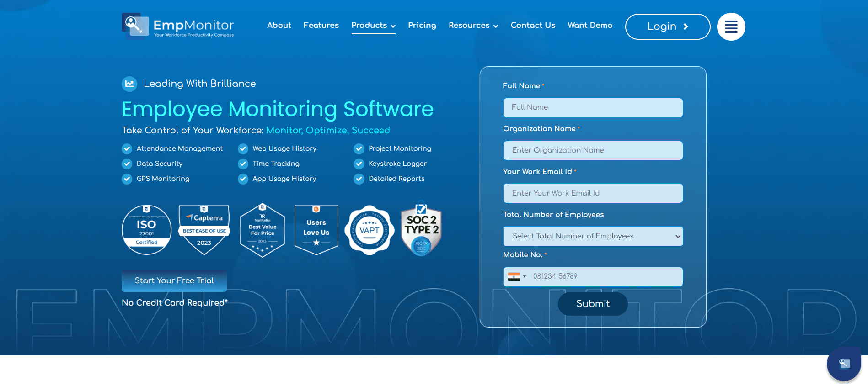The image size is (868, 386).
Task: Open the floating chat widget icon
Action: click(x=844, y=364)
